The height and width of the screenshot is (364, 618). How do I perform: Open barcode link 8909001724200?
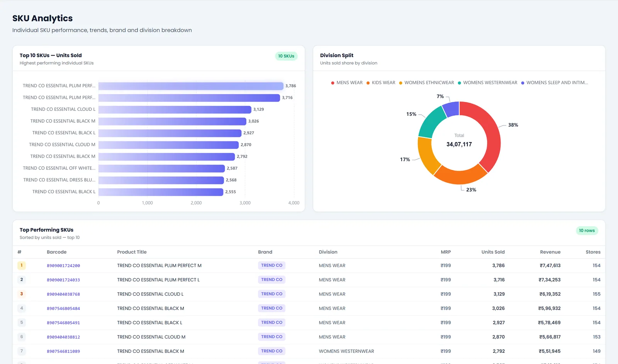click(x=63, y=266)
